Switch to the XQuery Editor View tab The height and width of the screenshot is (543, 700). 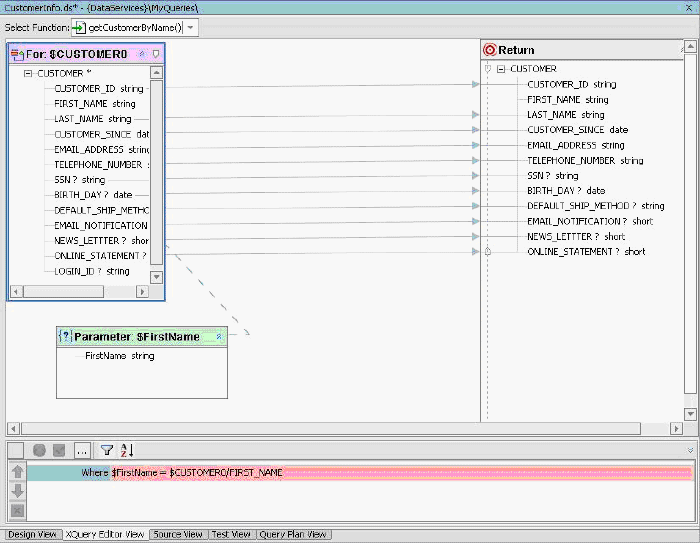[105, 535]
